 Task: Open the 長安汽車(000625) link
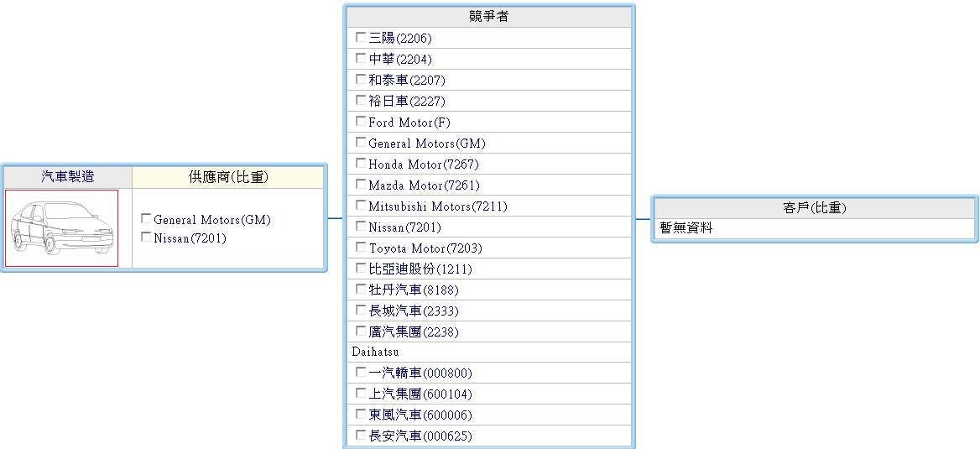coord(420,436)
